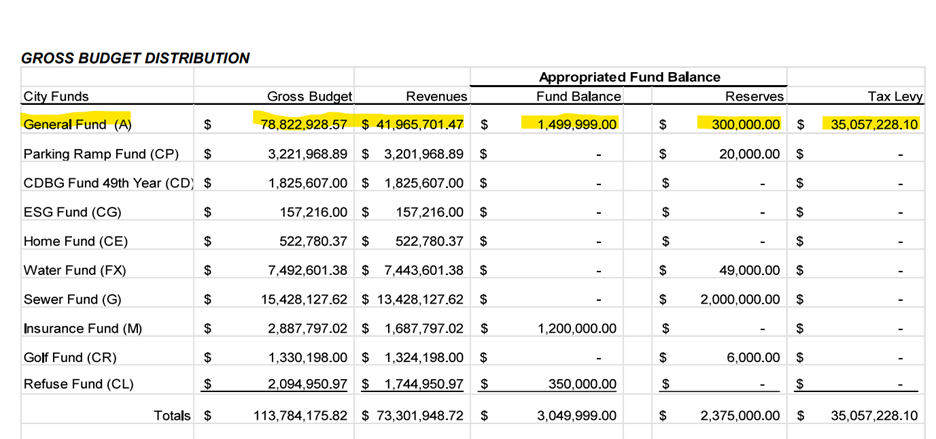Image resolution: width=936 pixels, height=439 pixels.
Task: Select Parking Ramp reserves value 20,000.00
Action: click(741, 154)
